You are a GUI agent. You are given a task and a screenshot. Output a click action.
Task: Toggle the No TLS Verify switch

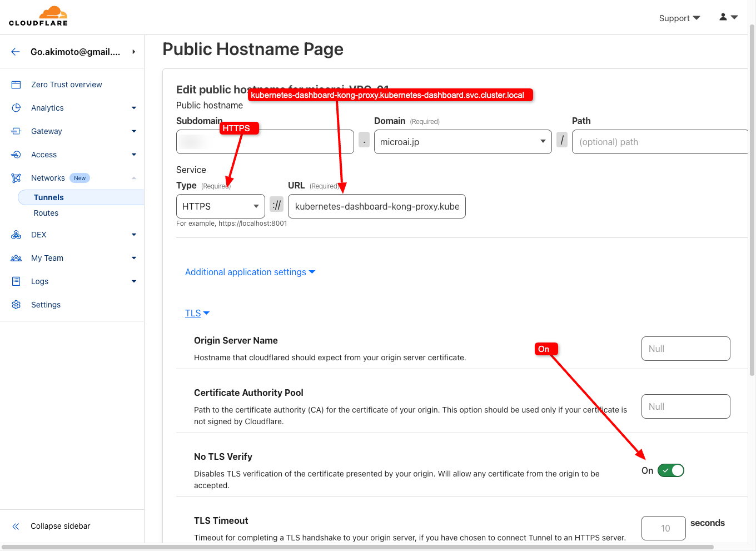point(671,470)
